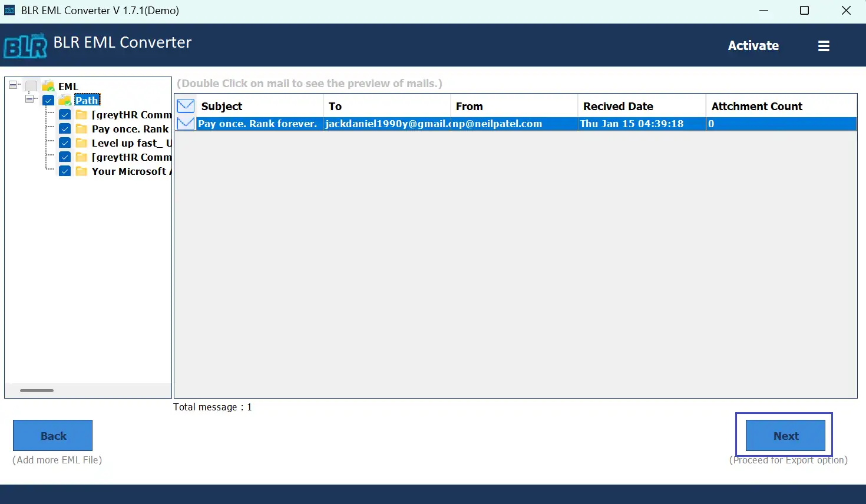Click the EML root folder icon

coord(48,87)
